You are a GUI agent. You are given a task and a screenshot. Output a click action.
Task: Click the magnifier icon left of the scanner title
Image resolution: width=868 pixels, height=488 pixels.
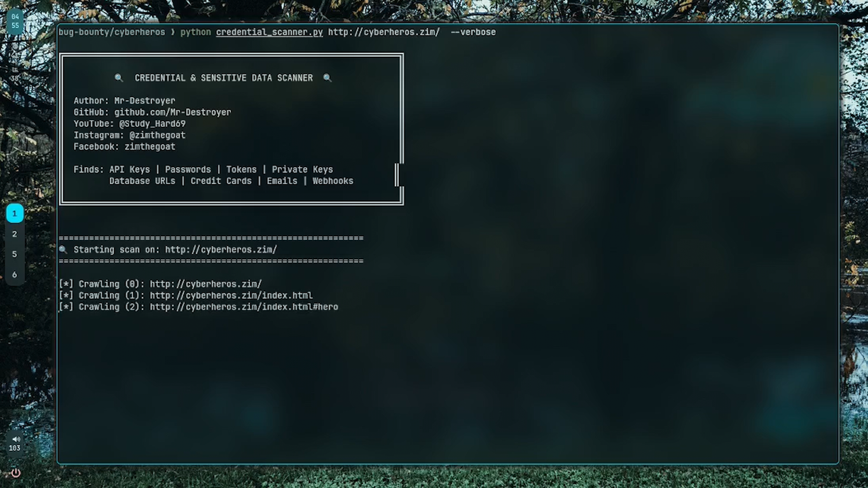tap(119, 78)
